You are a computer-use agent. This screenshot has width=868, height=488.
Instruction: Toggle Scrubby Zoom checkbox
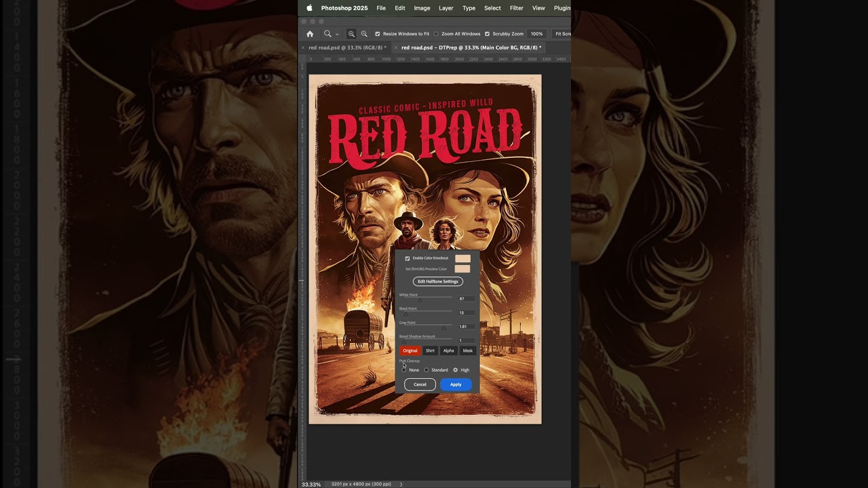click(487, 34)
